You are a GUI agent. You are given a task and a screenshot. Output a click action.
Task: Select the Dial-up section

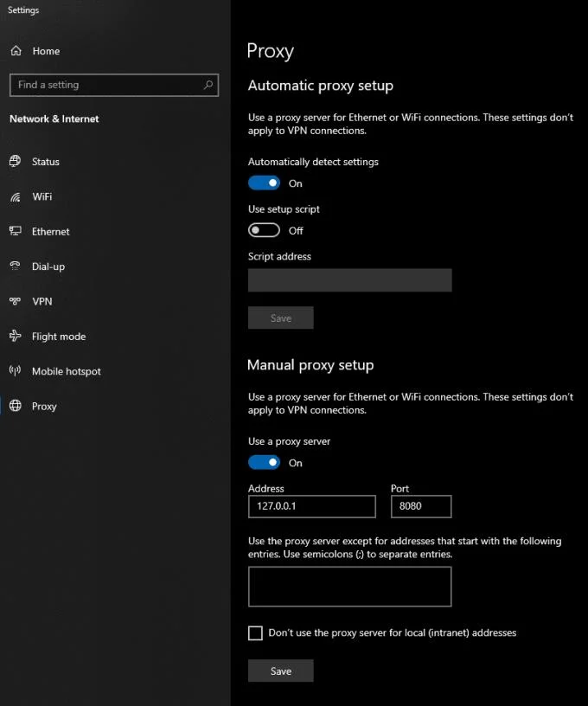pos(114,266)
